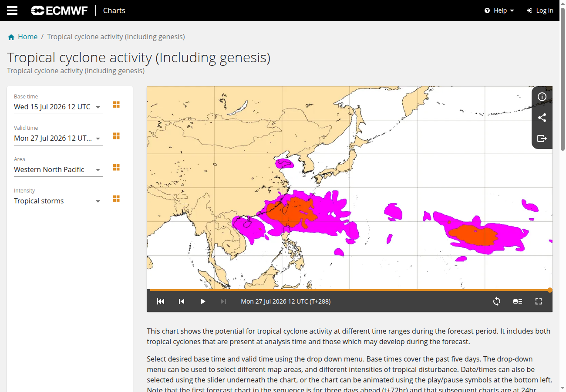Open the share chart icon
Viewport: 566px width, 392px height.
coord(542,118)
